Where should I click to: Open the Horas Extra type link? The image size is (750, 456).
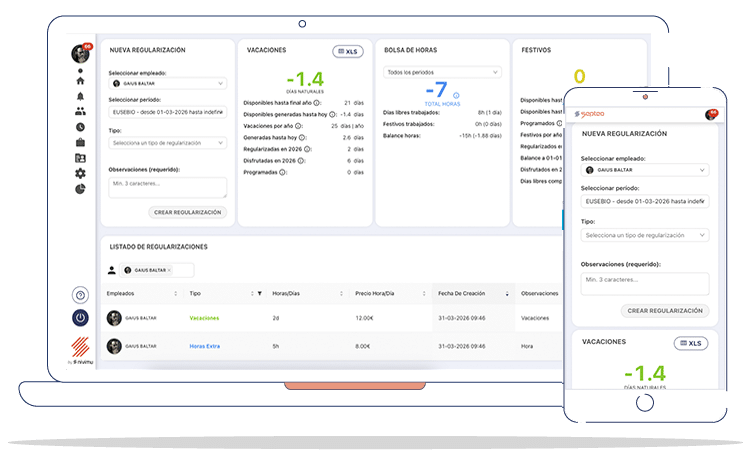204,346
